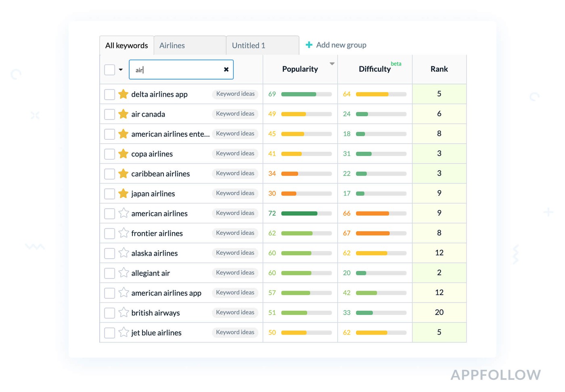Click the star beside copa airlines
This screenshot has height=392, width=565.
tap(123, 154)
